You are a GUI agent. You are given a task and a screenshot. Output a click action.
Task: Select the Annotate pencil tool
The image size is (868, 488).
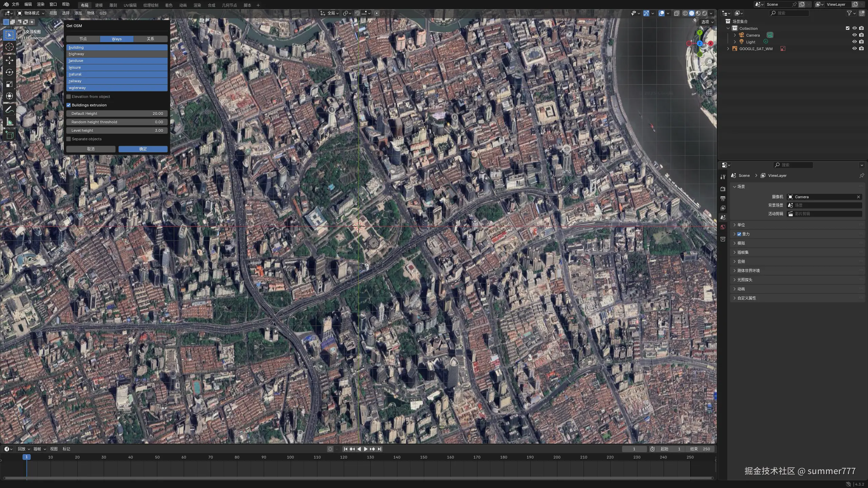point(9,109)
